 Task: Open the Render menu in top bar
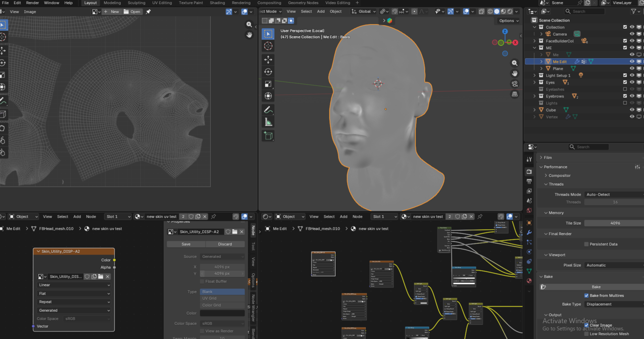tap(32, 3)
